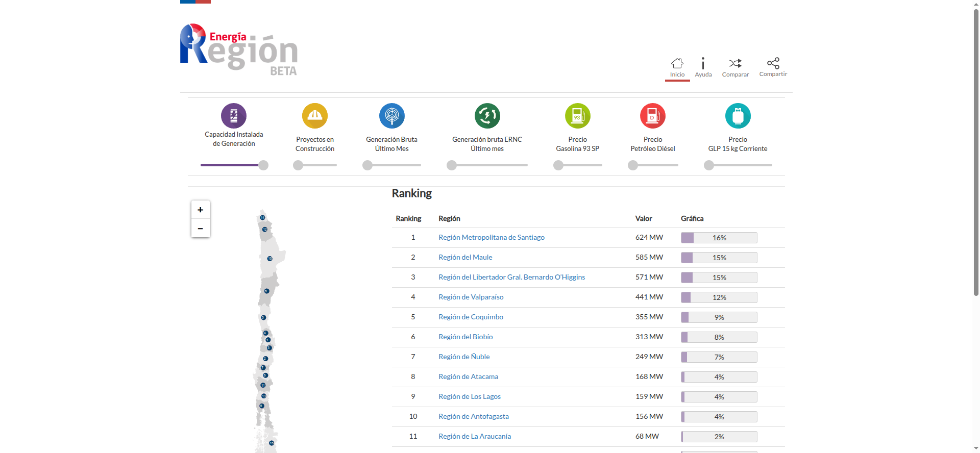Select the Generación bruta ERNC icon

click(487, 116)
